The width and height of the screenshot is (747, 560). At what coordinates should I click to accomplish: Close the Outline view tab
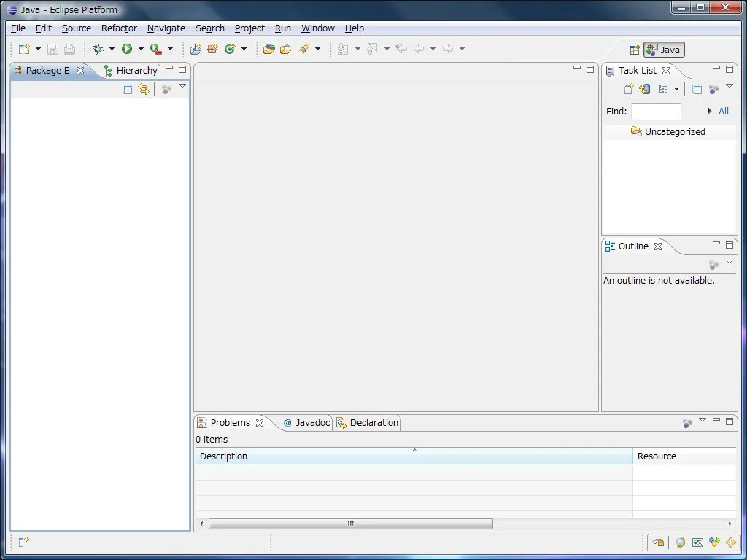658,246
